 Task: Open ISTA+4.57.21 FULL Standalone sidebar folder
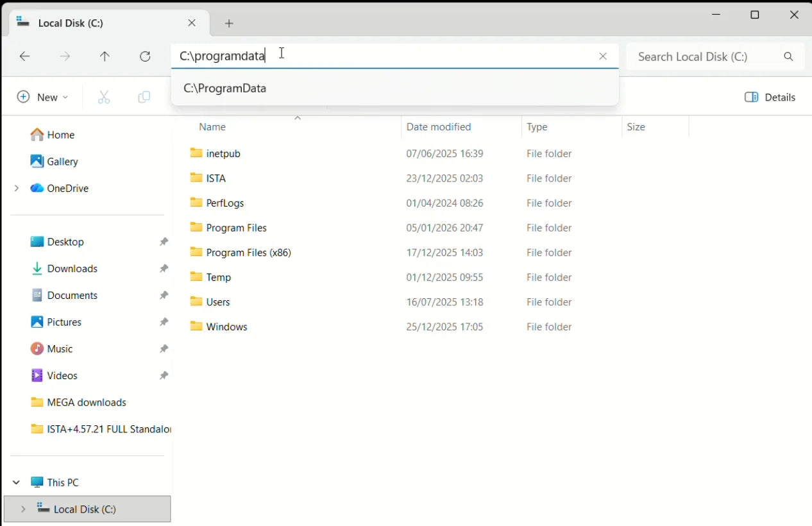(101, 429)
